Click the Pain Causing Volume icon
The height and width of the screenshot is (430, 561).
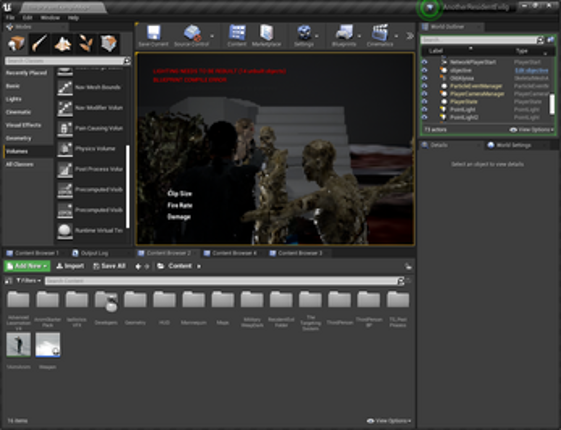click(x=65, y=128)
